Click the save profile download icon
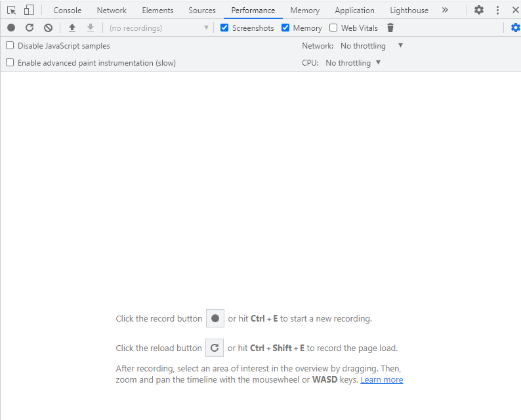The width and height of the screenshot is (521, 420). pyautogui.click(x=91, y=28)
